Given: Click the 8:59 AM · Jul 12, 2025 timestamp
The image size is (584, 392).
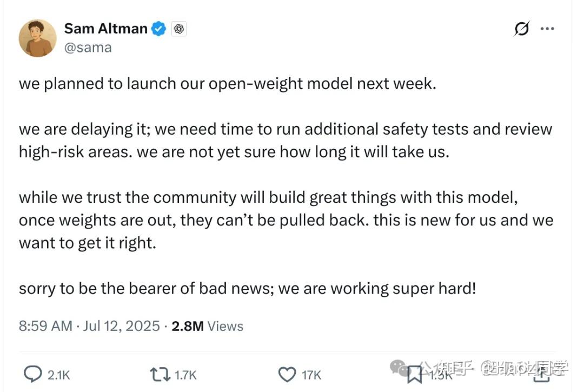Looking at the screenshot, I should point(89,326).
